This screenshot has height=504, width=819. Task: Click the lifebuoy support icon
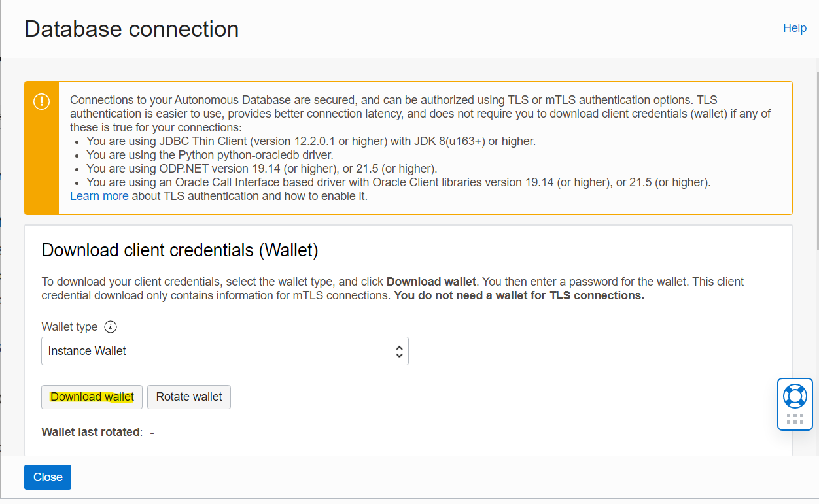click(x=795, y=396)
